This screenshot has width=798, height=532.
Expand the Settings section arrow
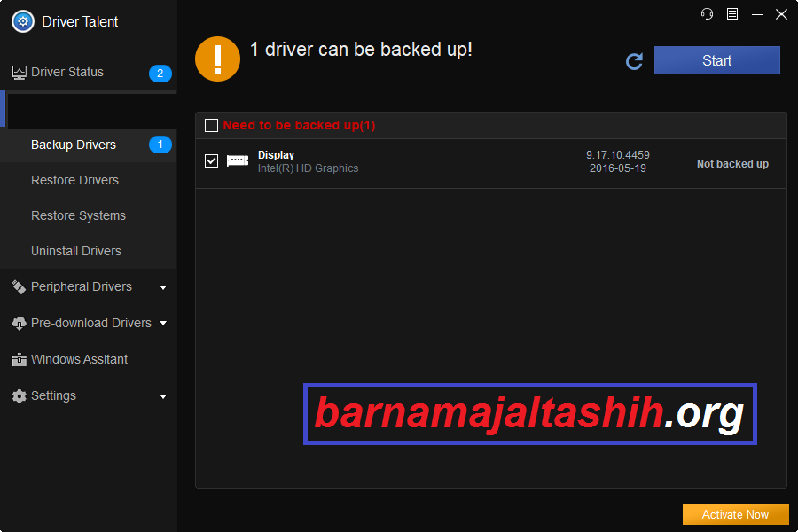pos(163,396)
